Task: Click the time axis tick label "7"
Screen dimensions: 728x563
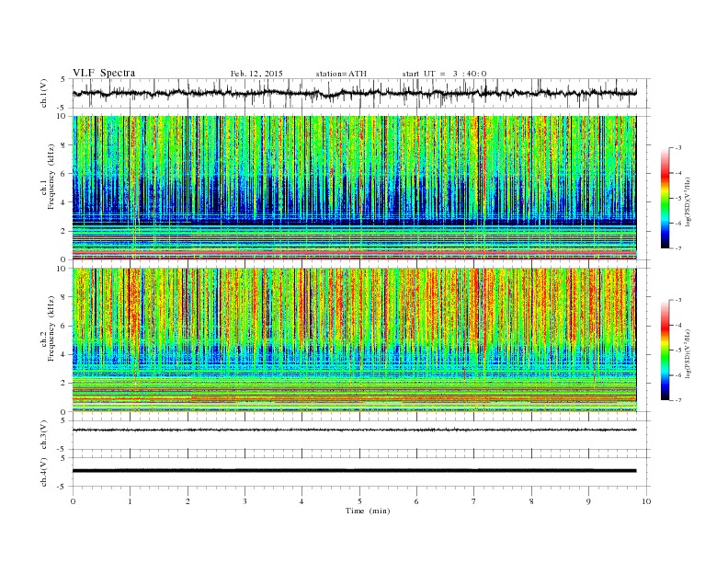Action: coord(474,501)
